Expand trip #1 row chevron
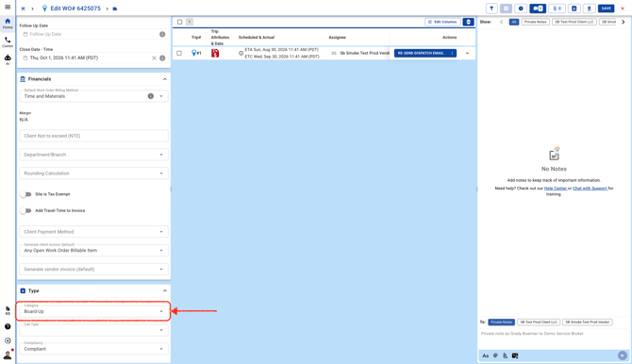 (x=467, y=53)
